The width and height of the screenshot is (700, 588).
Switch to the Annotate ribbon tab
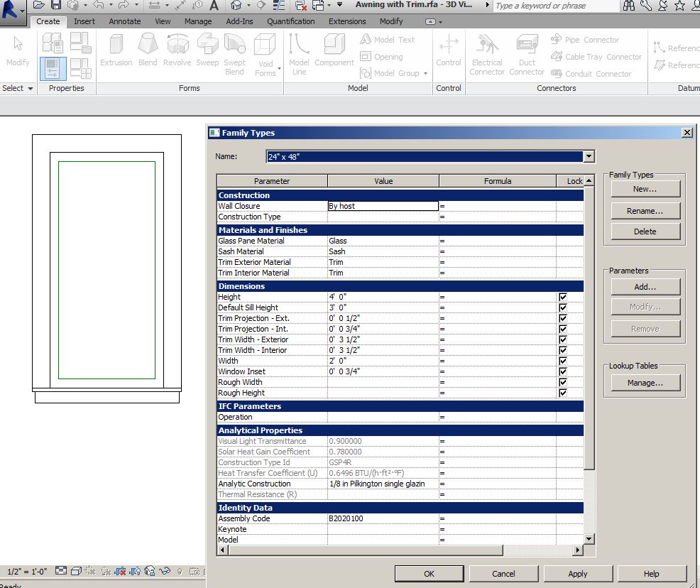124,21
